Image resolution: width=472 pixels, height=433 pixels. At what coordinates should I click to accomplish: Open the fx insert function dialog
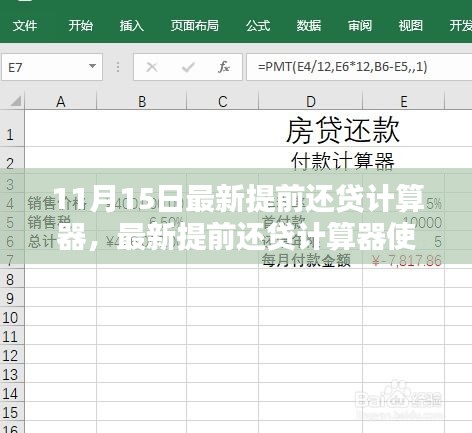point(224,67)
